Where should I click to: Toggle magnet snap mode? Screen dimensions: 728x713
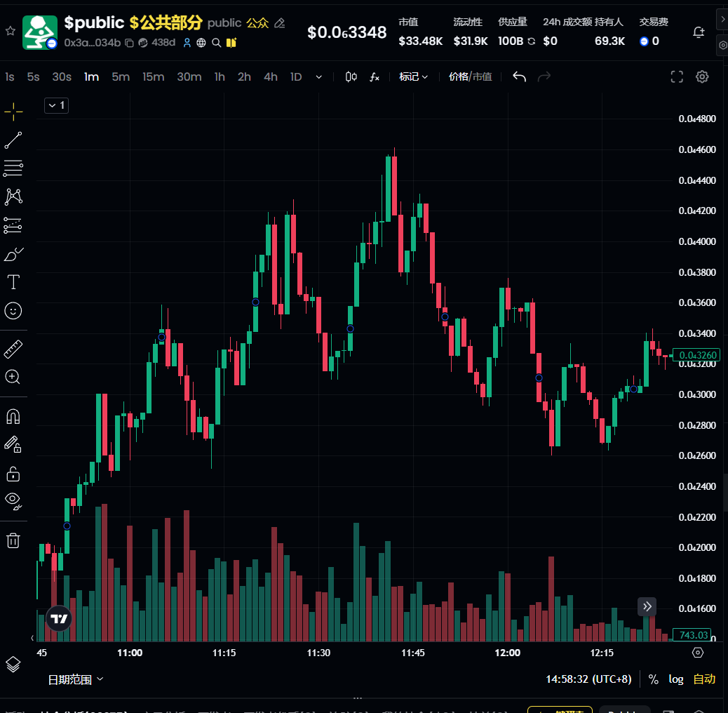13,417
